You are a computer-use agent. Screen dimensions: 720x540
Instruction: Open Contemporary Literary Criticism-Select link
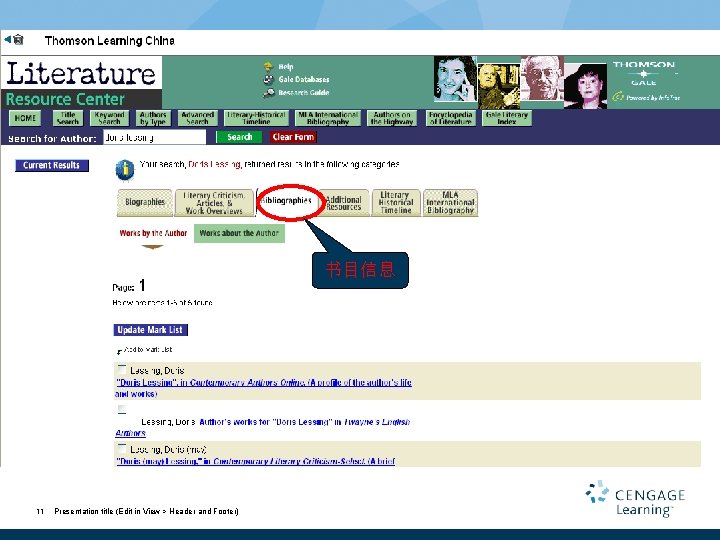pyautogui.click(x=255, y=461)
